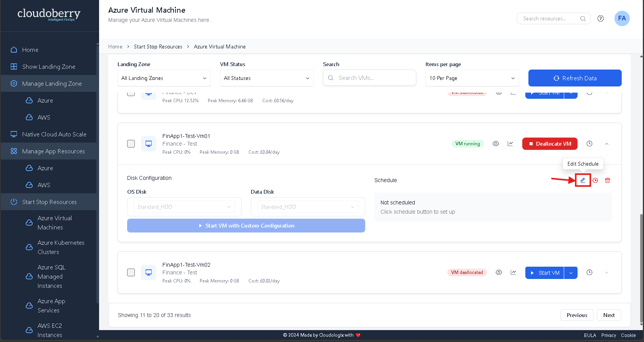
Task: Click the cloudoberry logo
Action: pyautogui.click(x=49, y=15)
